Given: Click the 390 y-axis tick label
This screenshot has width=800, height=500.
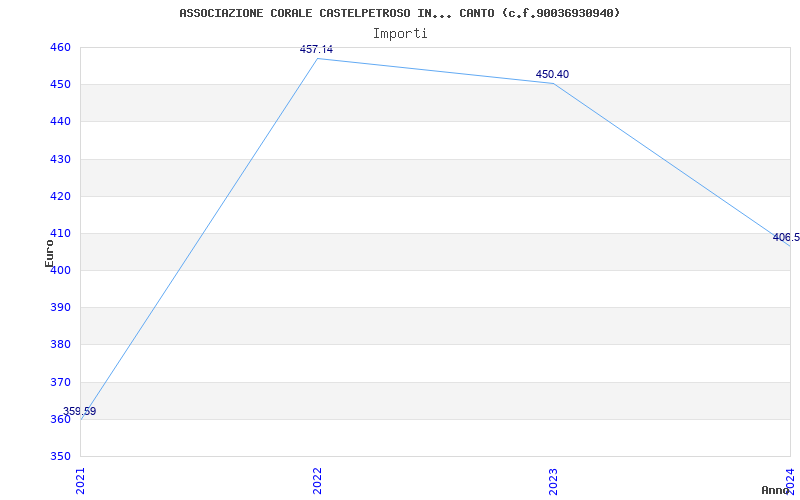Looking at the screenshot, I should pyautogui.click(x=60, y=307).
